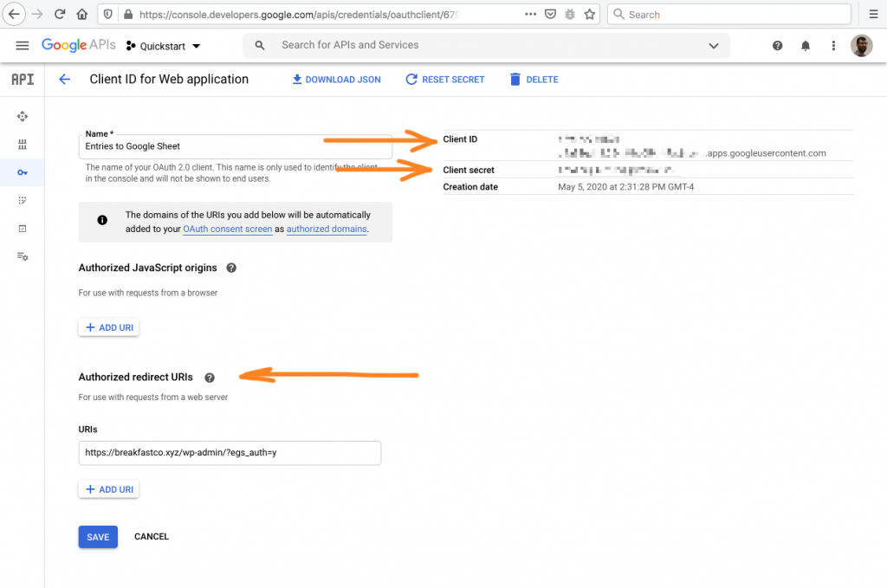Click the 'Client ID for Web application' heading
Image resolution: width=887 pixels, height=588 pixels.
click(x=169, y=79)
